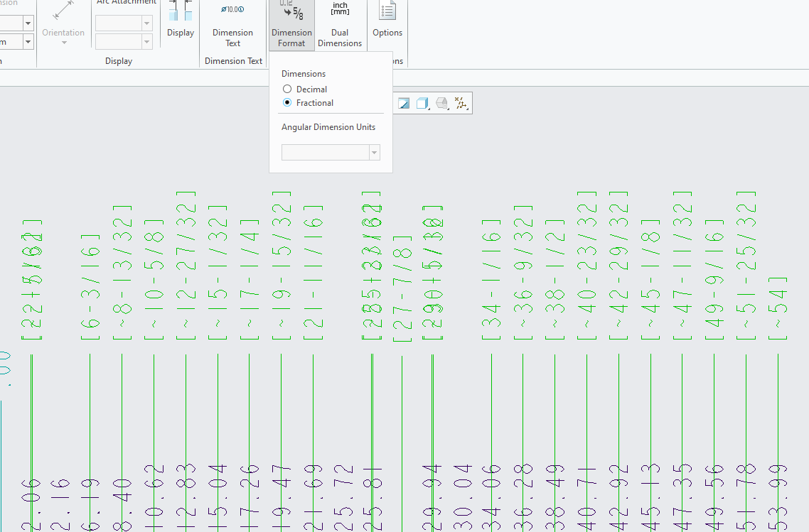Viewport: 809px width, 532px height.
Task: Select the Fractional radio button
Action: coord(287,102)
